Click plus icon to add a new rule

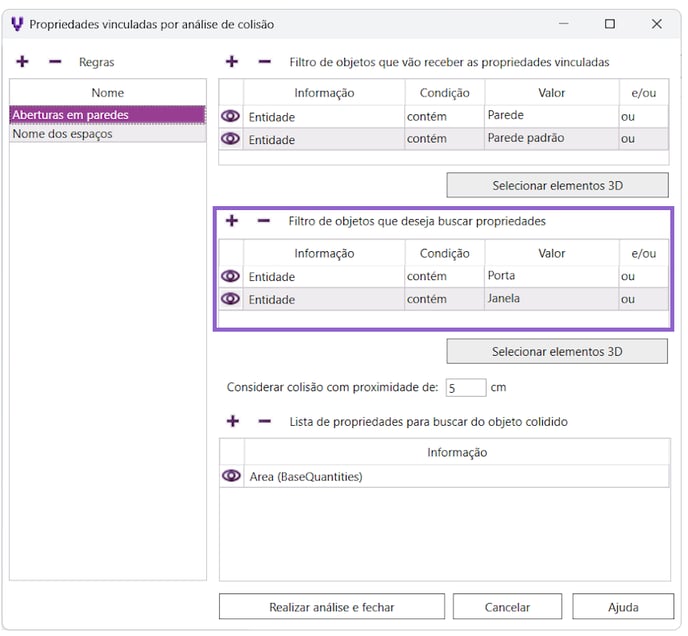point(23,62)
